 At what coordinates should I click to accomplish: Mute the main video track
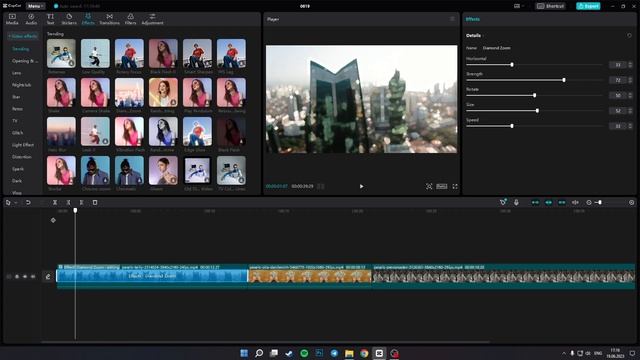coord(33,277)
